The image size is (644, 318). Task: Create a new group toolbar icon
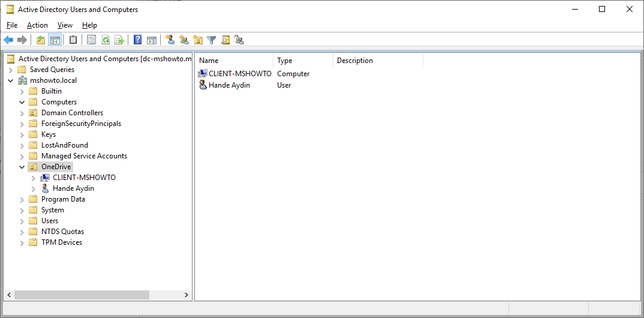(185, 40)
